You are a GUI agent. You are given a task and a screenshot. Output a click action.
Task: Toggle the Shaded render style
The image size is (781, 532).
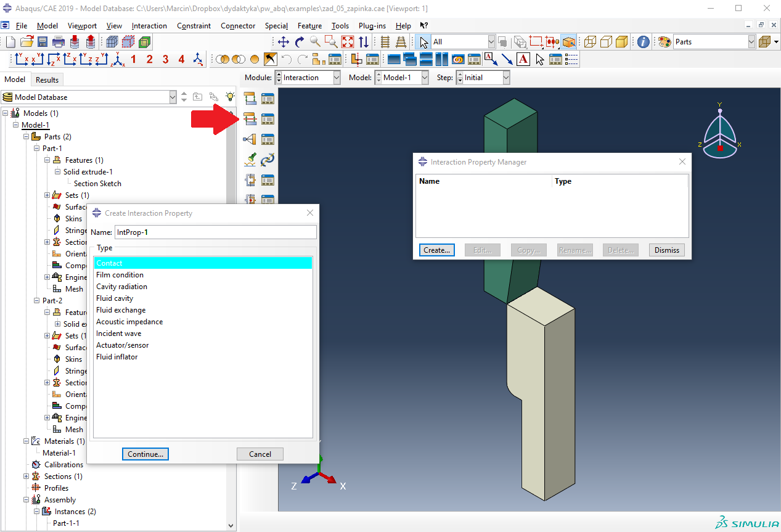click(x=622, y=42)
